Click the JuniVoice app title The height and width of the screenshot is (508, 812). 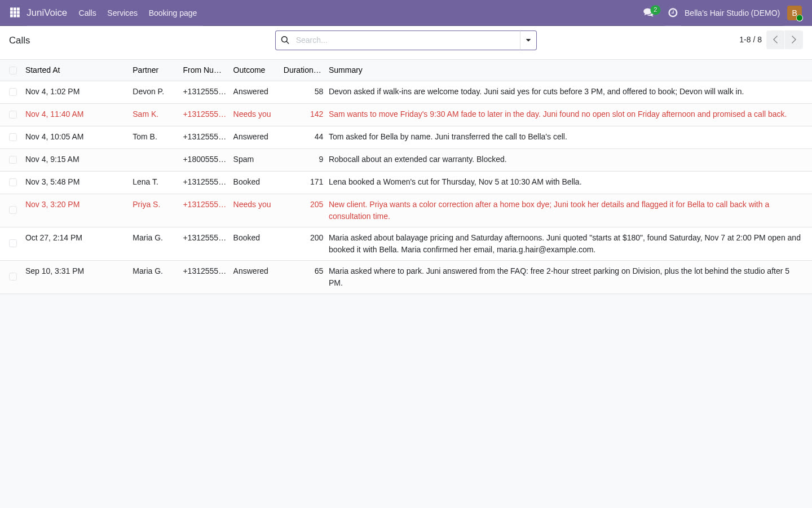click(x=47, y=12)
